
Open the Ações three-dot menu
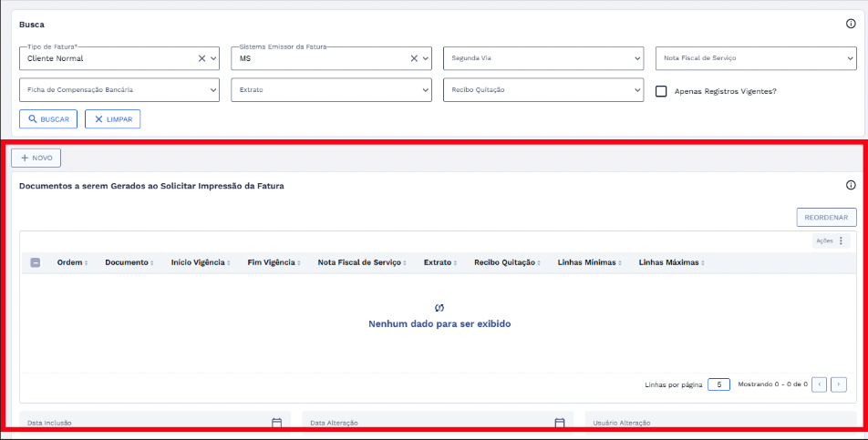click(x=841, y=241)
